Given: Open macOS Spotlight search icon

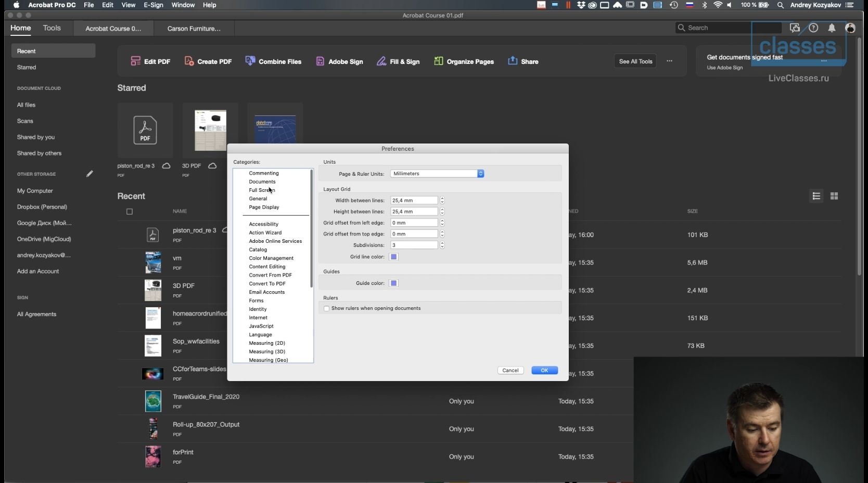Looking at the screenshot, I should (x=780, y=5).
